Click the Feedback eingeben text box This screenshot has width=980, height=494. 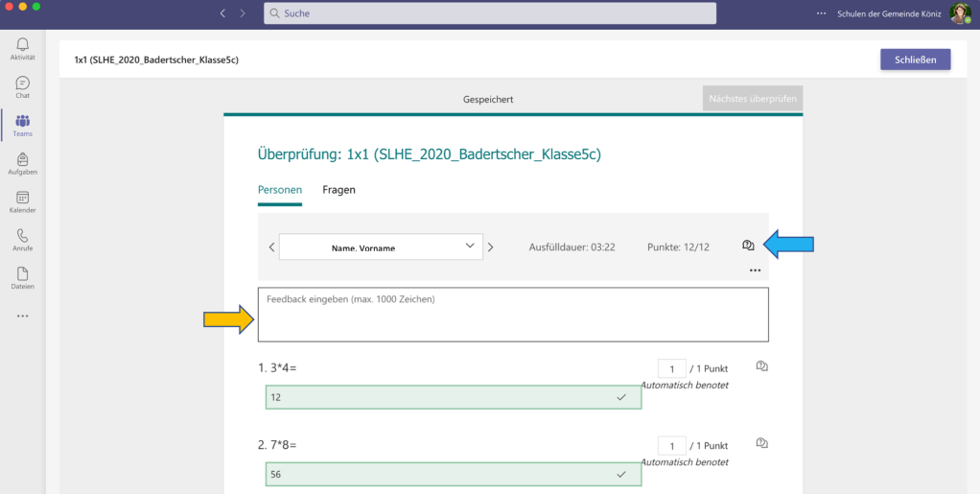click(x=513, y=315)
